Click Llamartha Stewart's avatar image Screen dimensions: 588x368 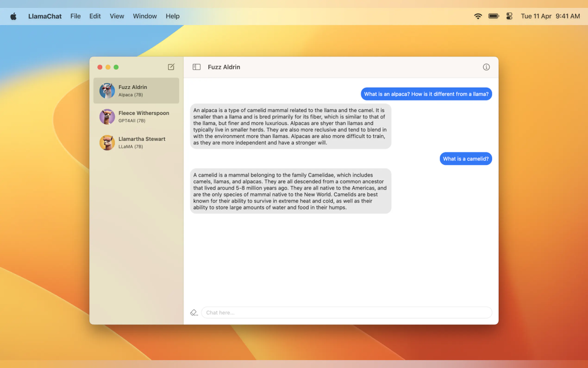[107, 143]
